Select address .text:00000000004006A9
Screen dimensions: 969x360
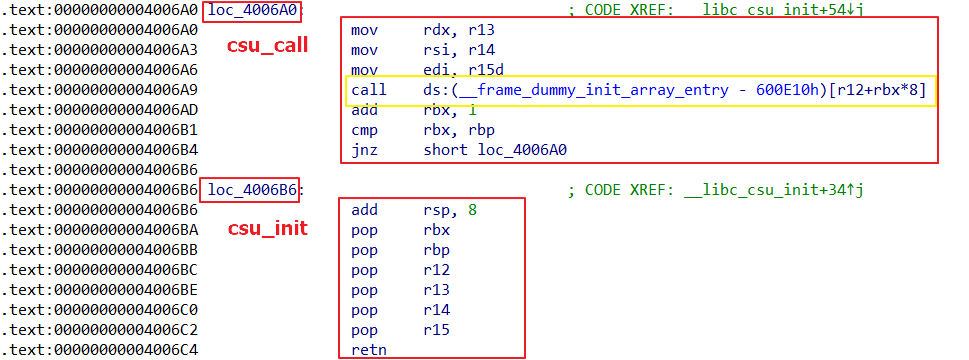[100, 91]
